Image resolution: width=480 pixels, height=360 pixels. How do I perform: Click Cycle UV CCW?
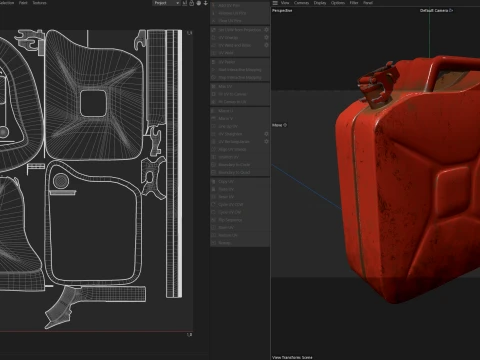point(240,205)
